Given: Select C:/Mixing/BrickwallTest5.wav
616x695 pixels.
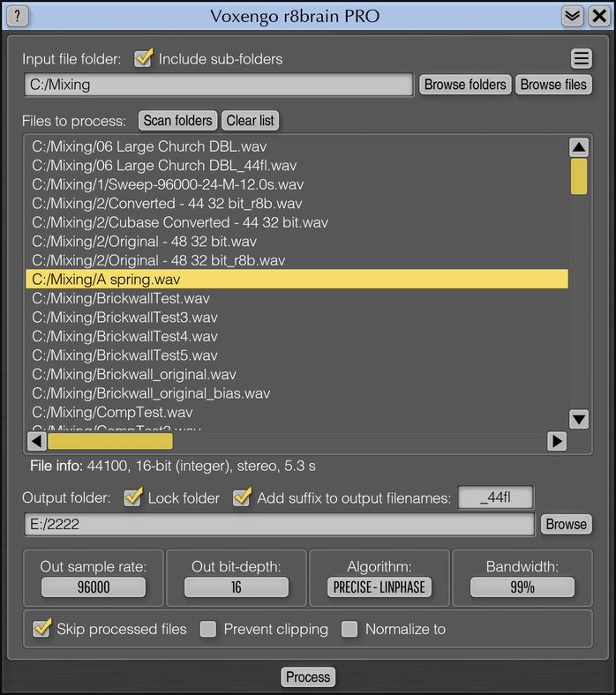Looking at the screenshot, I should 297,355.
